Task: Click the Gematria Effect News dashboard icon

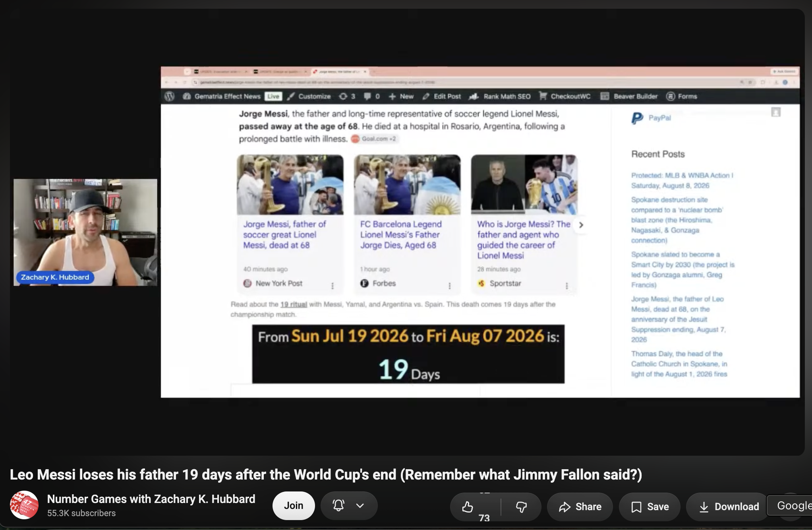Action: 187,96
